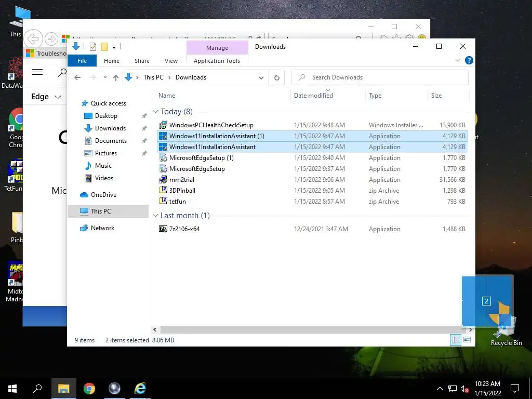Viewport: 532px width, 399px height.
Task: Click the horizontal scrollbar track
Action: click(312, 329)
